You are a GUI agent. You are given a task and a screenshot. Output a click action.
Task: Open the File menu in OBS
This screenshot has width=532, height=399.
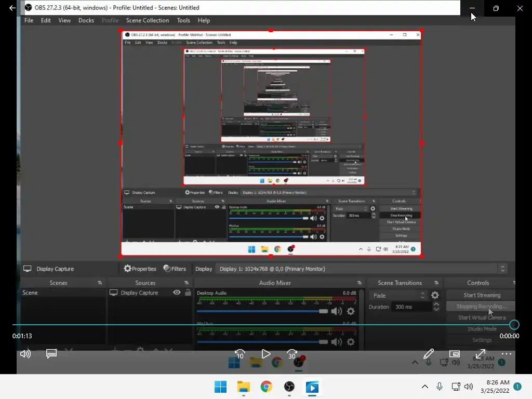point(29,20)
